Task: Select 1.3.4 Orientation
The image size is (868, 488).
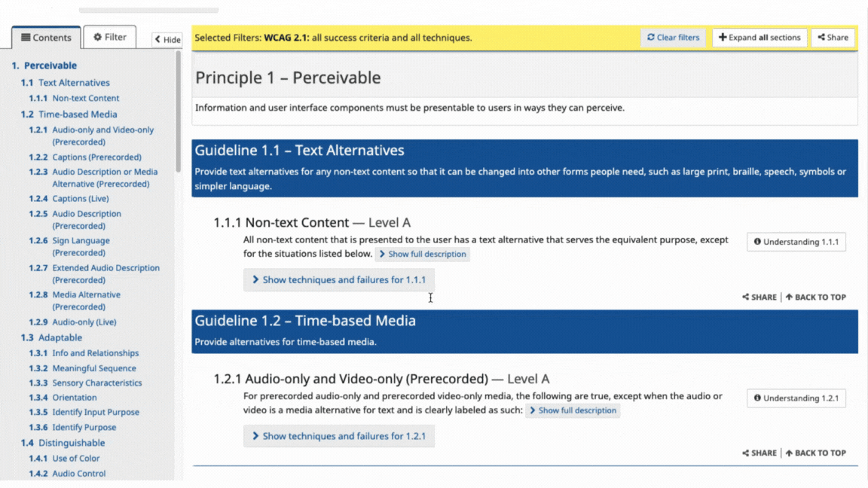Action: (63, 398)
